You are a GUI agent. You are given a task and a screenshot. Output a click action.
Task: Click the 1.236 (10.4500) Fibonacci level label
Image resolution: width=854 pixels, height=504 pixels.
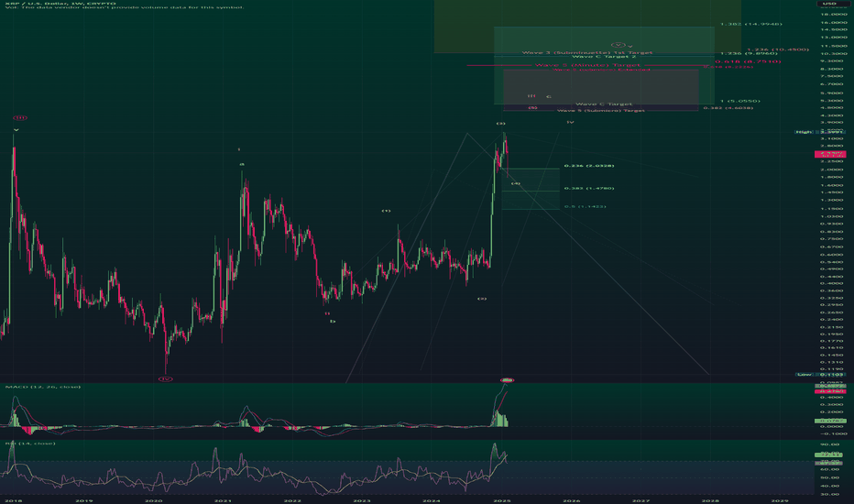[x=778, y=49]
